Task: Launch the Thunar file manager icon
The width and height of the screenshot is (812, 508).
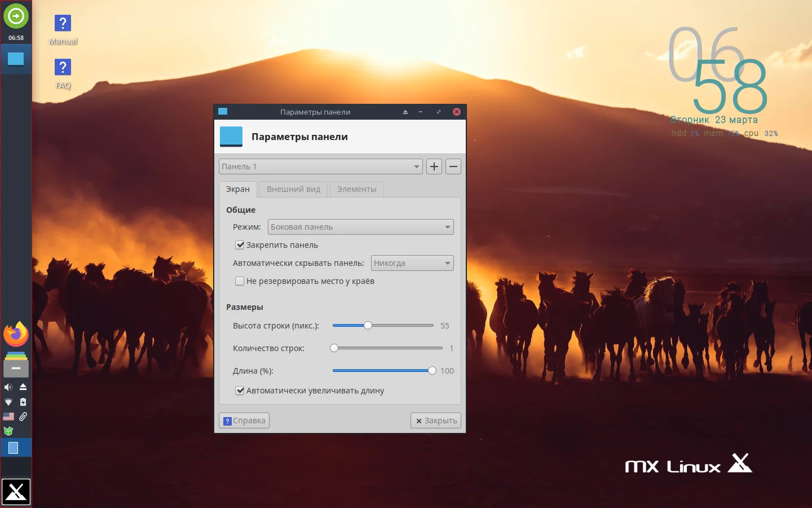Action: click(x=16, y=366)
